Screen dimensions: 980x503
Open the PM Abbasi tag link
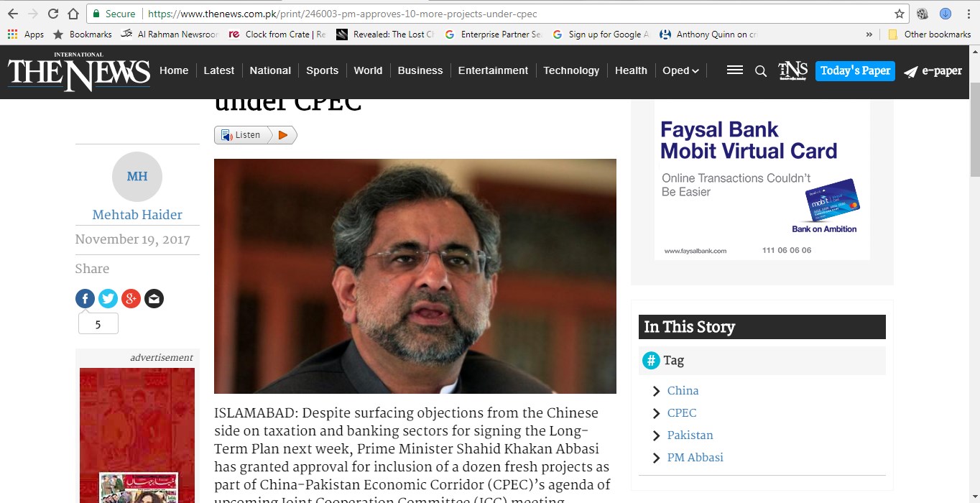(x=695, y=457)
